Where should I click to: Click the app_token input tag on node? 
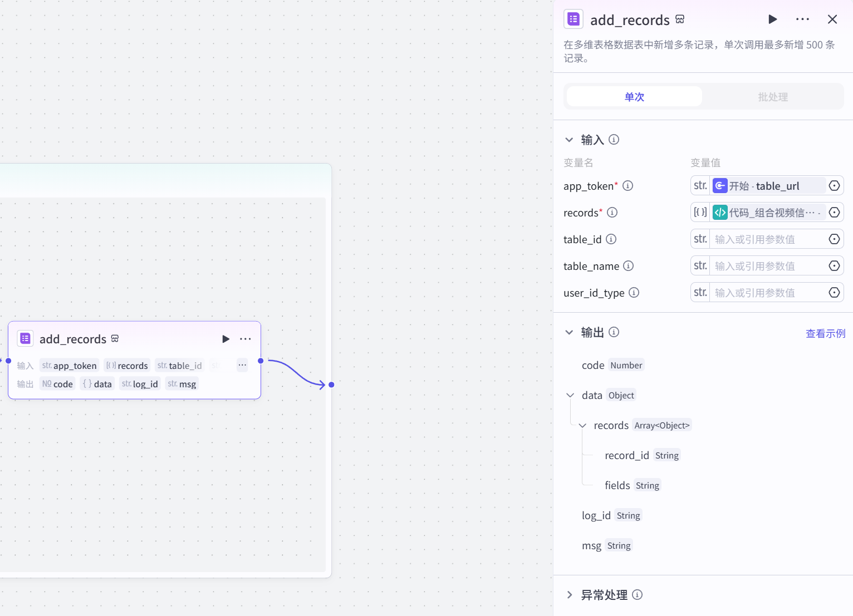[70, 366]
